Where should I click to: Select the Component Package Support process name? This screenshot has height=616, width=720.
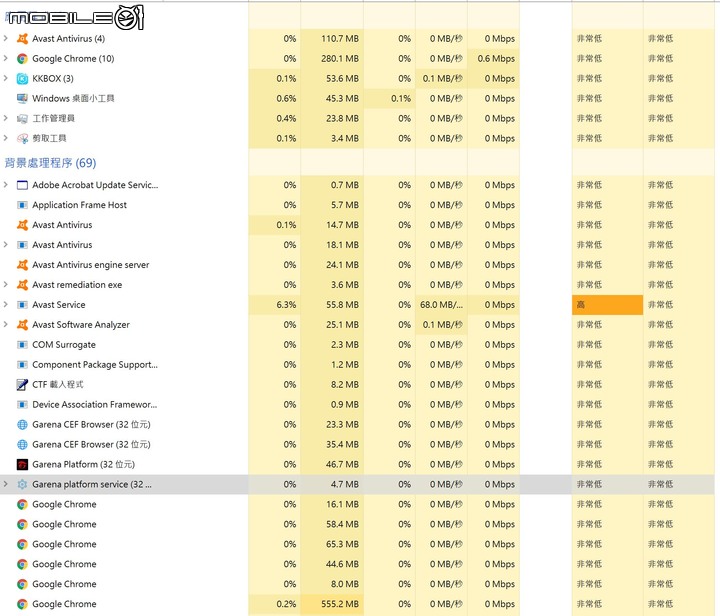coord(95,364)
